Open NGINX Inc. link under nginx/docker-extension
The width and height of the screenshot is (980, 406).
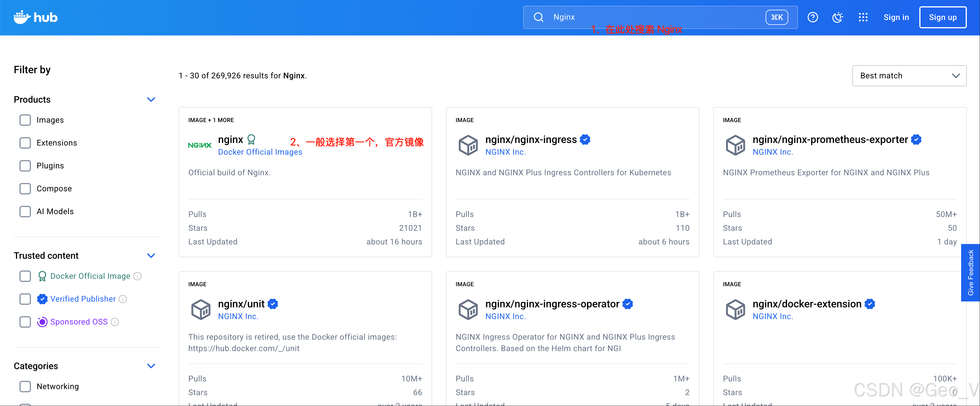773,316
